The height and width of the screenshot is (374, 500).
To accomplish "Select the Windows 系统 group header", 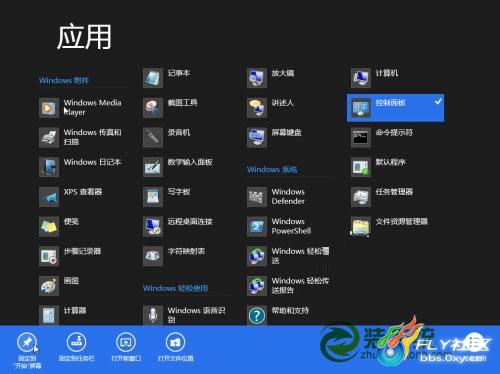I will point(272,169).
